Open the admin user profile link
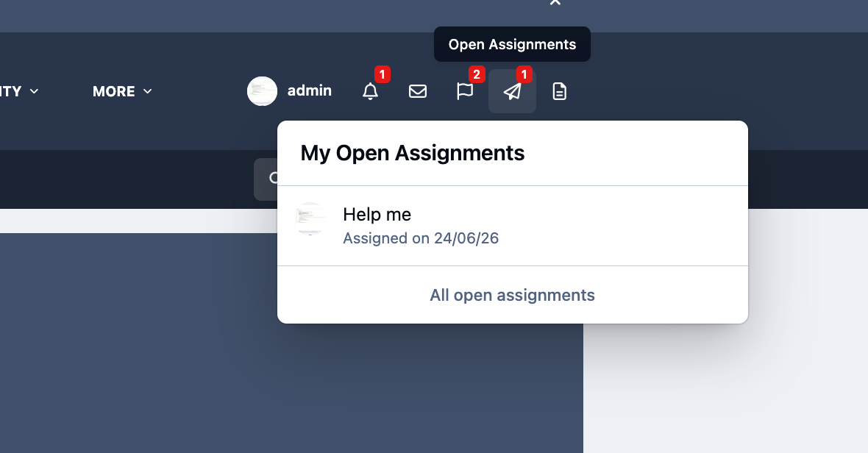This screenshot has width=868, height=453. (x=310, y=90)
